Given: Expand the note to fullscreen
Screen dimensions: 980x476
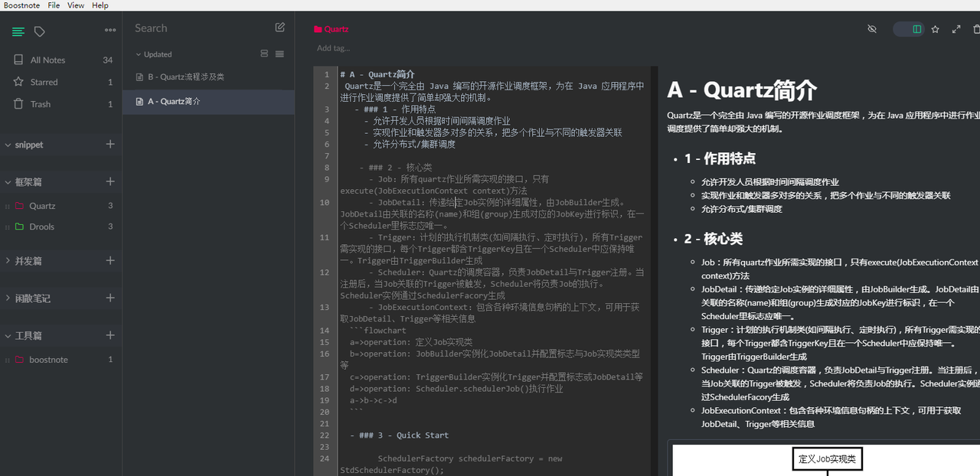Looking at the screenshot, I should pos(955,29).
